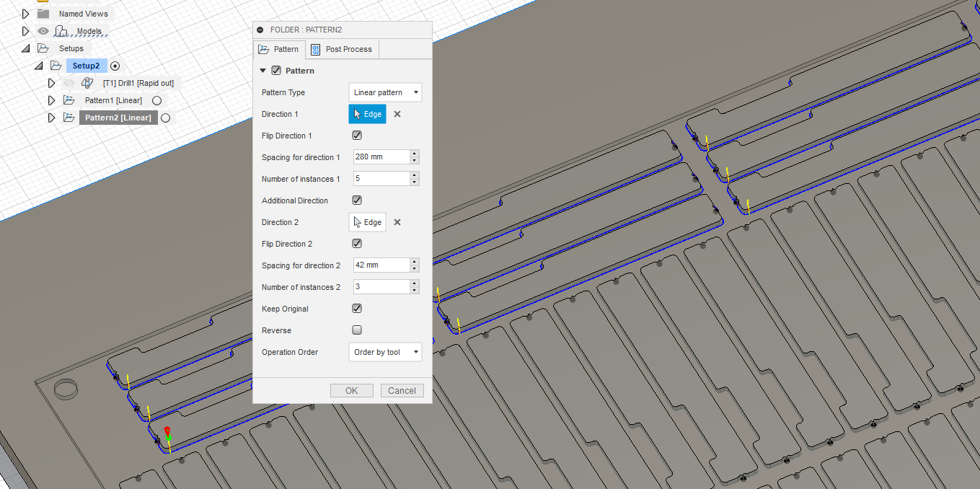Click the circular hole in the model
The width and height of the screenshot is (980, 489).
(67, 388)
